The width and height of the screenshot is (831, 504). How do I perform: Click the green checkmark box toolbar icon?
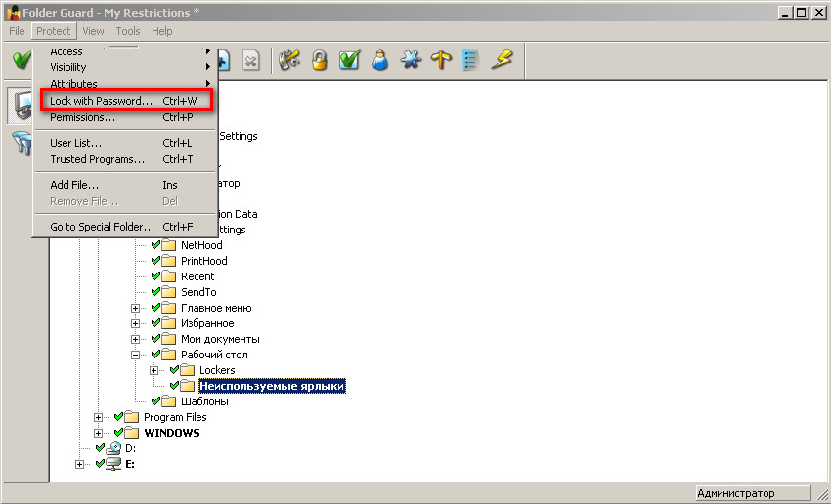[349, 61]
